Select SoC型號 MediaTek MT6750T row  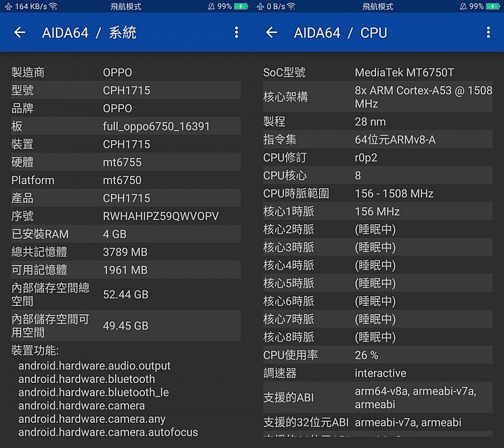378,72
